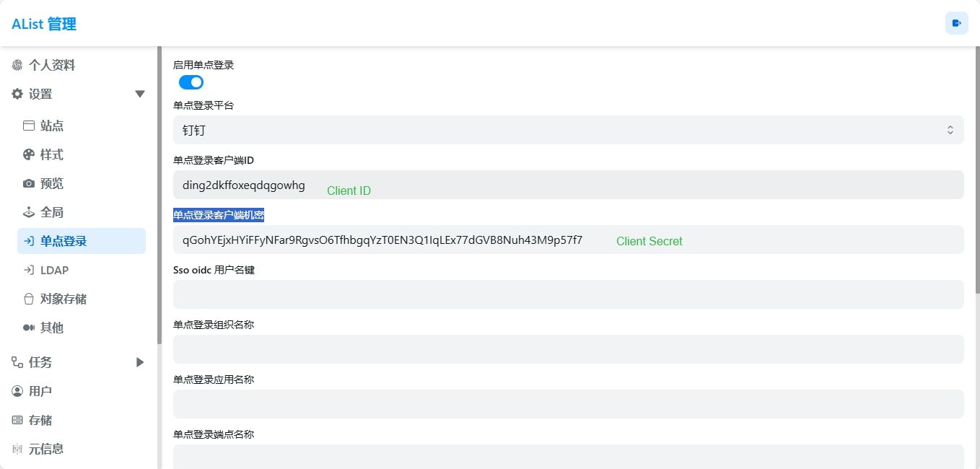Screen dimensions: 980x469
Task: Select 其他 in the settings menu
Action: (52, 328)
